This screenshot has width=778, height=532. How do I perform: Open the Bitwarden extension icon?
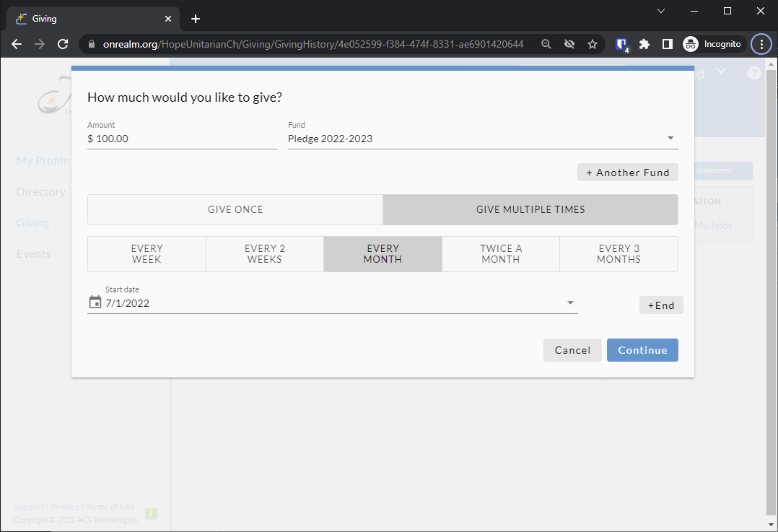click(x=621, y=44)
